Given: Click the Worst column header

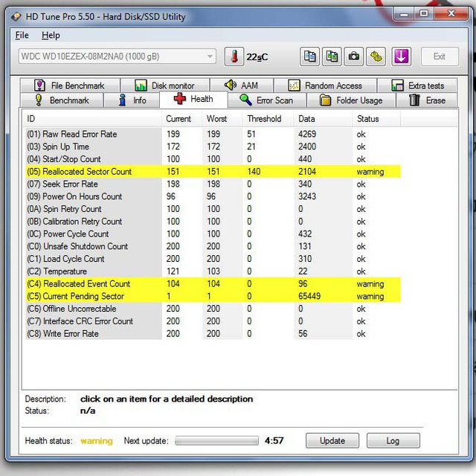Looking at the screenshot, I should (x=222, y=119).
